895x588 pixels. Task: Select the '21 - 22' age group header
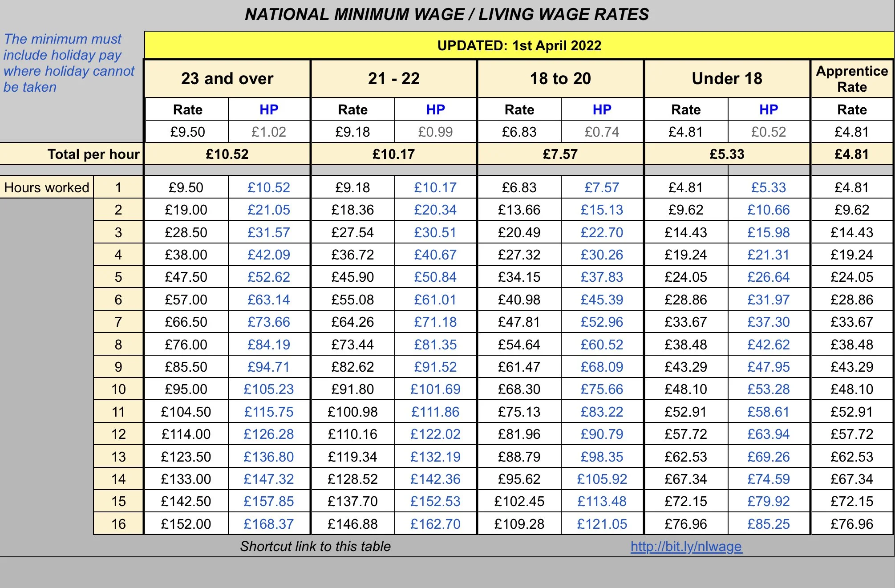(x=393, y=79)
